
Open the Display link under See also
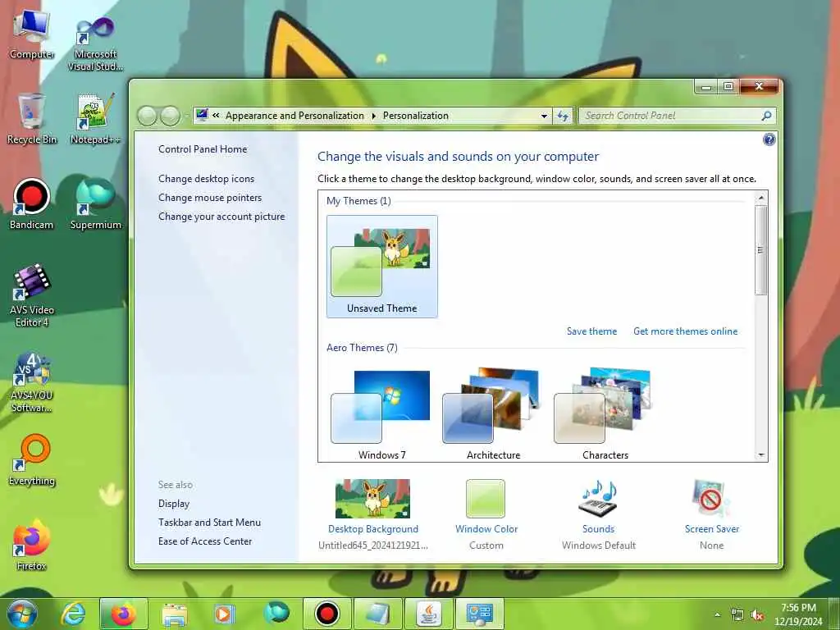pyautogui.click(x=174, y=504)
